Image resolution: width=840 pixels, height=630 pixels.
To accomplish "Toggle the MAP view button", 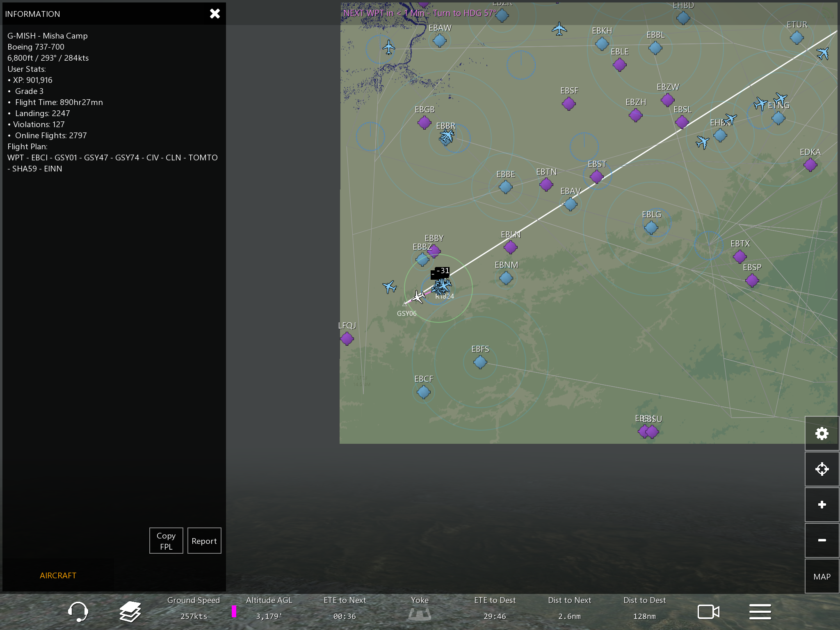I will tap(822, 576).
